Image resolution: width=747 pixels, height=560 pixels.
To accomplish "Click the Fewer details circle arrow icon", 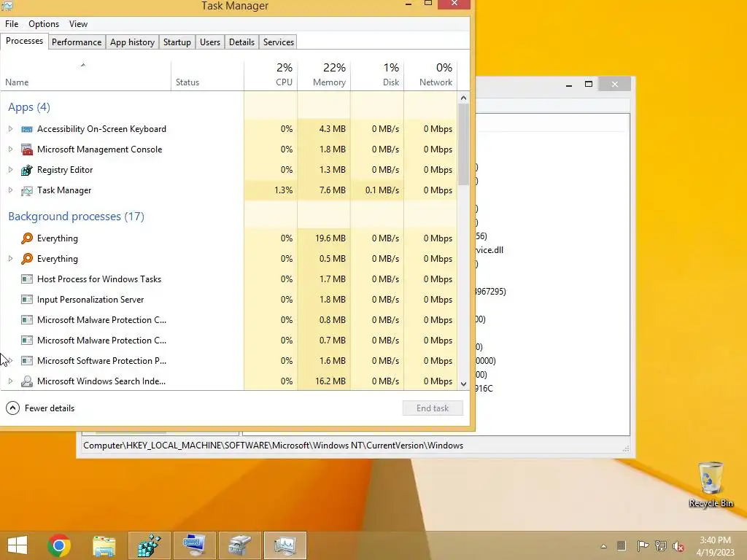I will point(13,408).
